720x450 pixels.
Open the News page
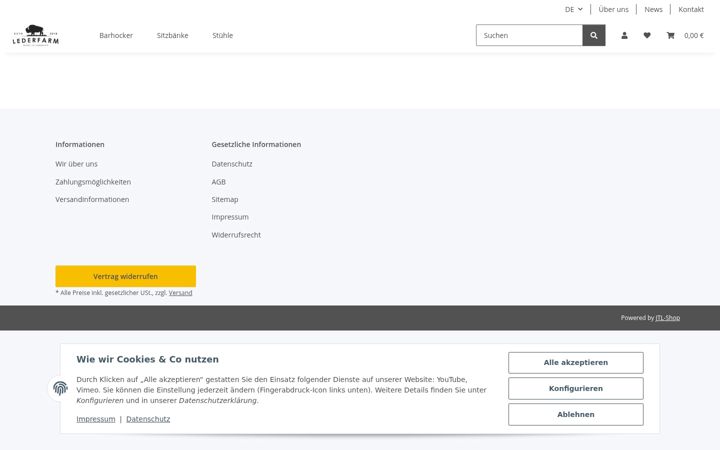click(653, 9)
